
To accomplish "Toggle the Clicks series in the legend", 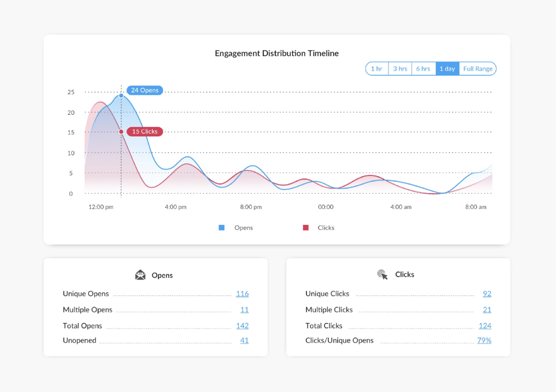I will [325, 227].
